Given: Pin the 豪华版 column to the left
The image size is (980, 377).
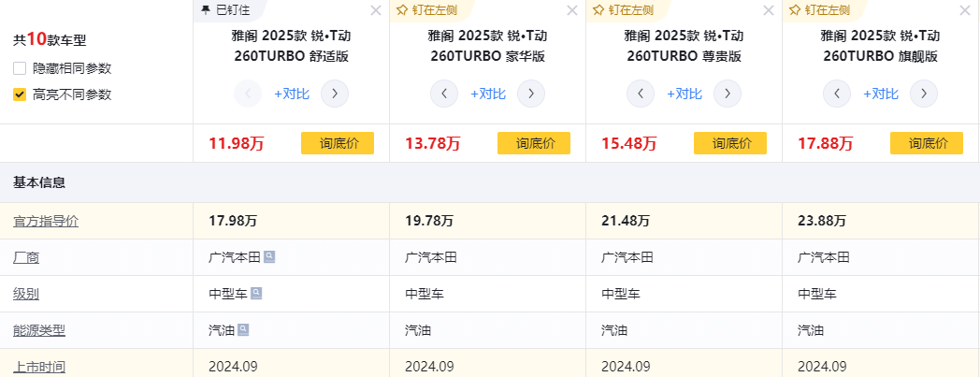Looking at the screenshot, I should (433, 10).
